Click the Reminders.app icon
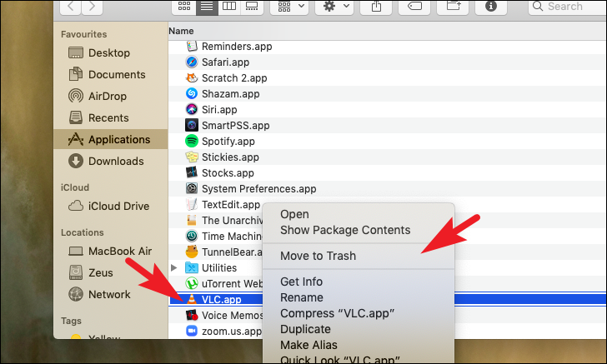This screenshot has height=364, width=607. click(x=192, y=46)
